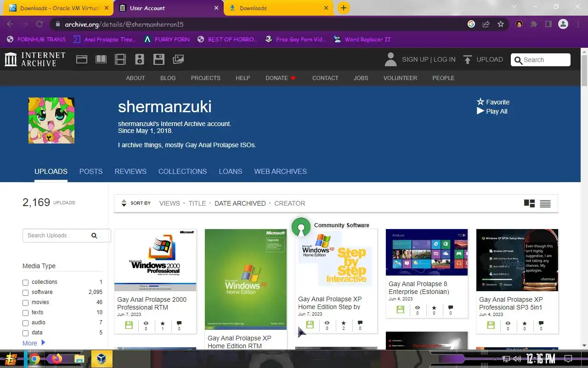Click the Google icon in address bar
Screen dimensions: 588x368
click(x=471, y=24)
